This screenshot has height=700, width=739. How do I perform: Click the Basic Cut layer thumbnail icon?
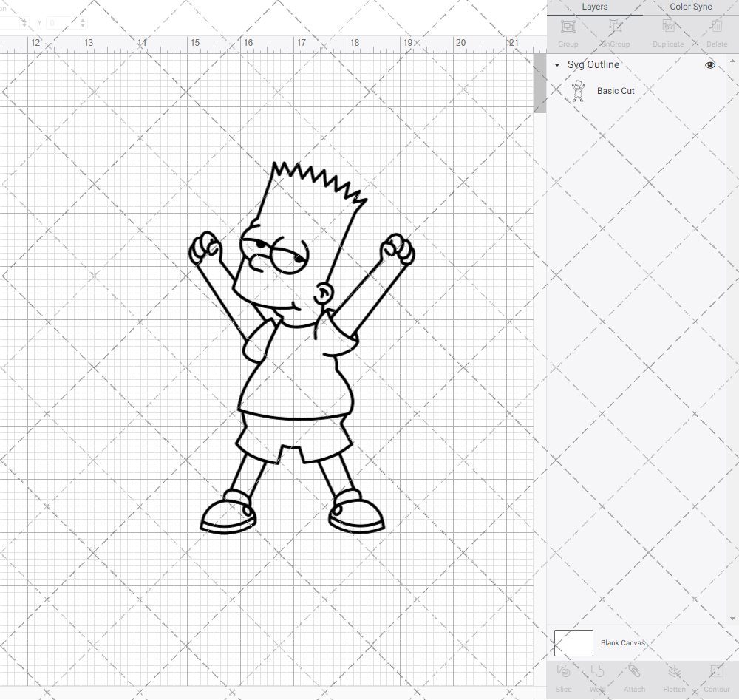[x=579, y=90]
